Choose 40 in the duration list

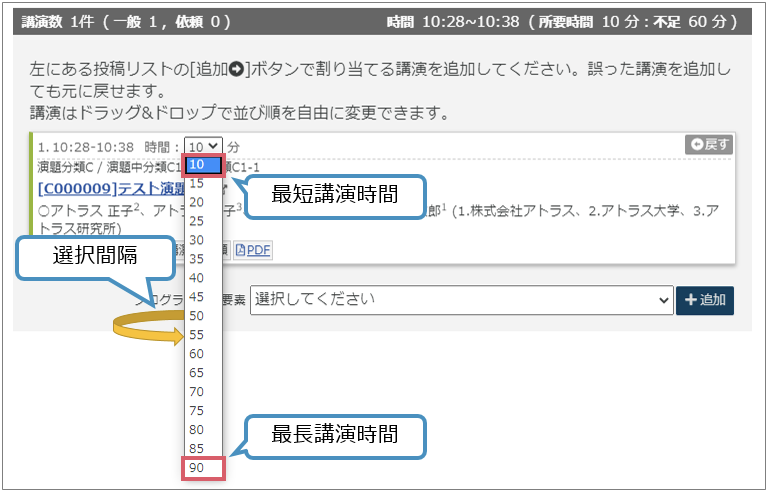tap(203, 278)
